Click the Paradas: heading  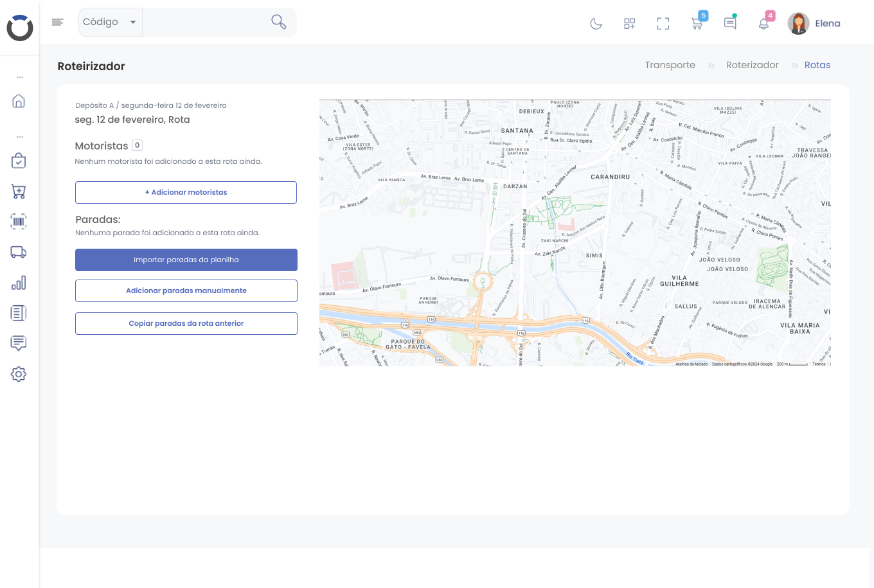(98, 220)
